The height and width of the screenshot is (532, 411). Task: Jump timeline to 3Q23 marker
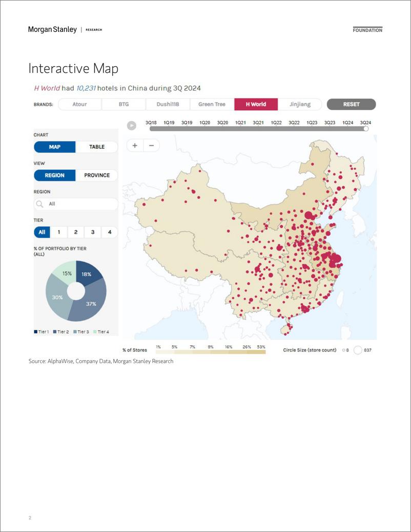pyautogui.click(x=330, y=123)
